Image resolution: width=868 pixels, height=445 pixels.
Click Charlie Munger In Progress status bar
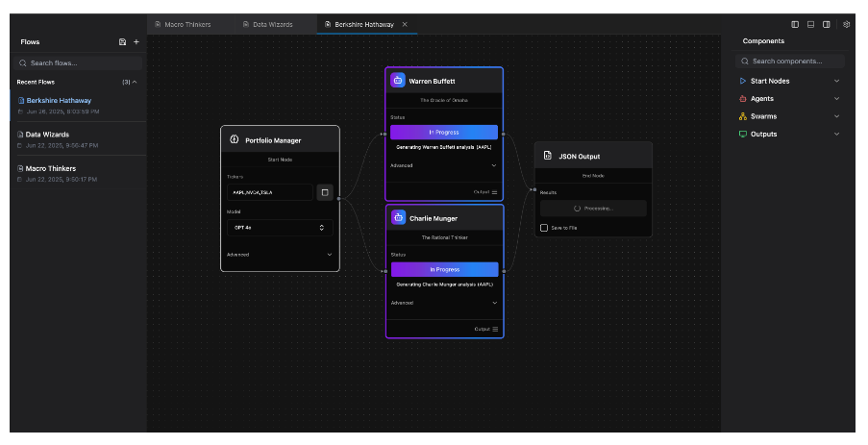444,269
